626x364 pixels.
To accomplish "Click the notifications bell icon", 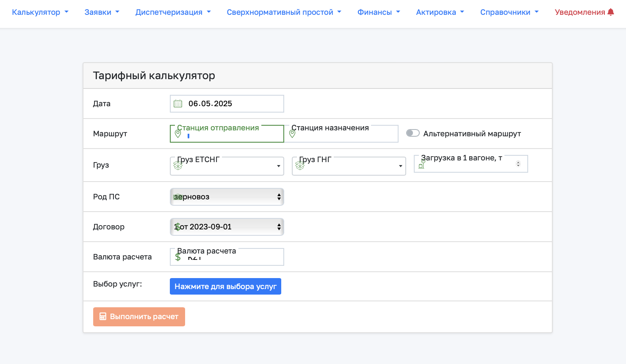I will (x=611, y=12).
